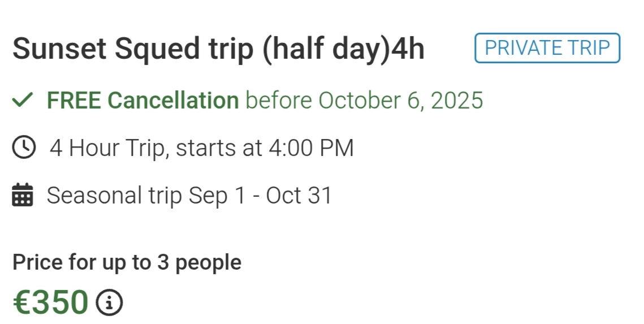Click the bold FREE Cancellation text
This screenshot has width=644, height=324.
(x=143, y=101)
